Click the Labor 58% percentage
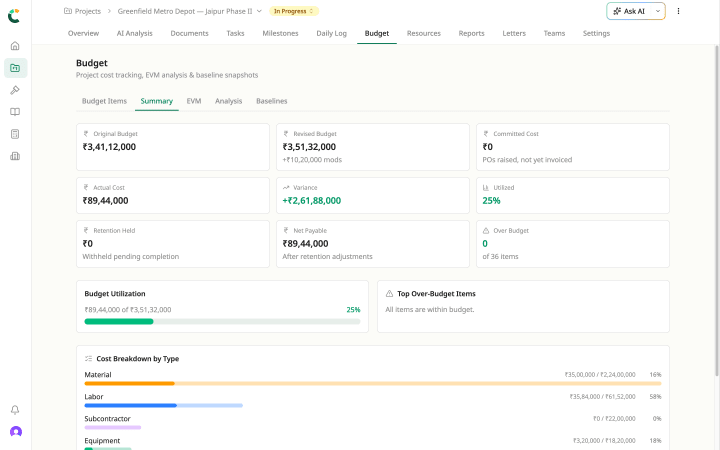 [655, 397]
